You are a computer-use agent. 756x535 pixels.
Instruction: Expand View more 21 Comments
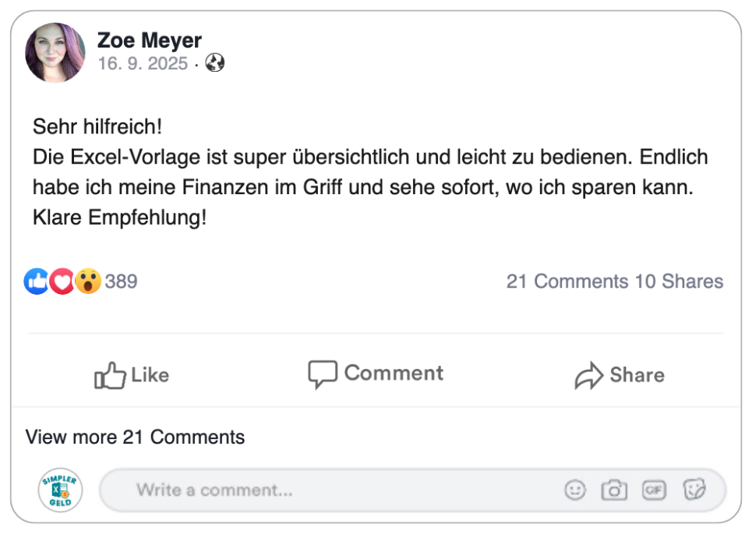pyautogui.click(x=135, y=438)
